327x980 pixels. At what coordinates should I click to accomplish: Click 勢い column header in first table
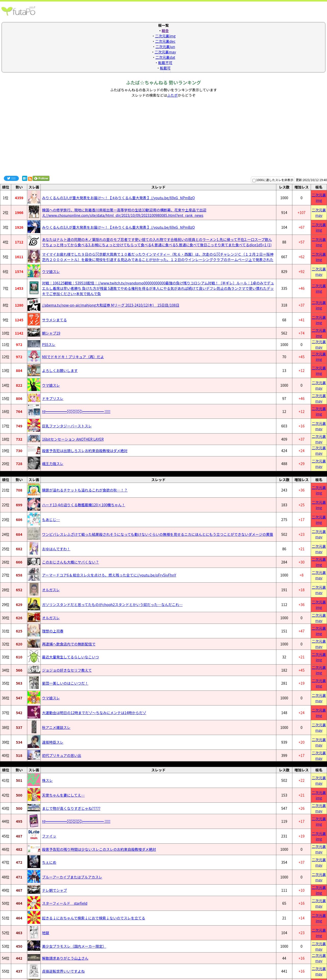(x=19, y=187)
